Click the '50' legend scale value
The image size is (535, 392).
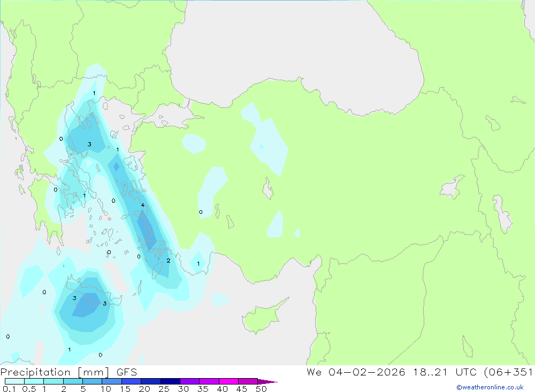coord(261,389)
